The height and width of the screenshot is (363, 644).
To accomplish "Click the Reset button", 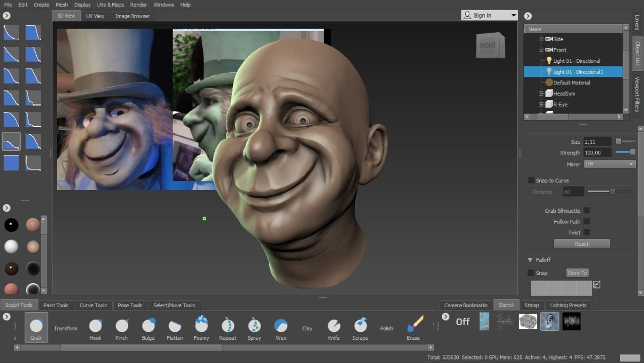I will click(x=582, y=244).
